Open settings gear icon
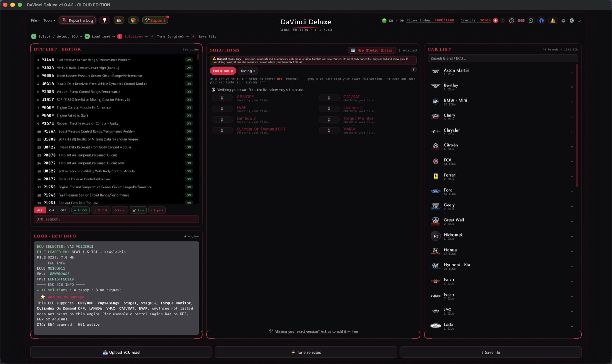Viewport: 612px width, 364px height. (571, 21)
